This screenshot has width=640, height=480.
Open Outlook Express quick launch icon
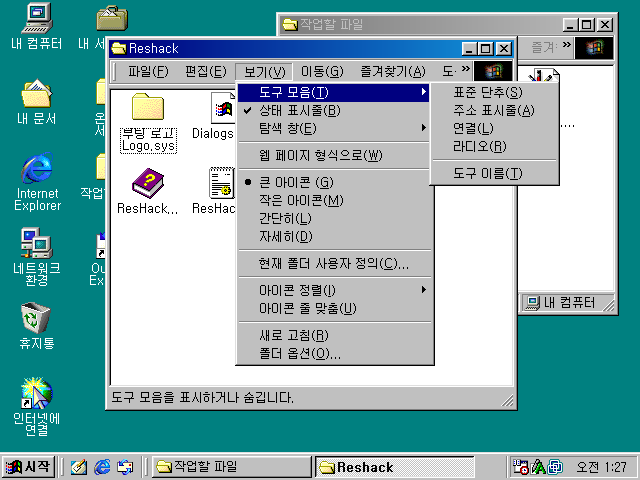pos(125,467)
